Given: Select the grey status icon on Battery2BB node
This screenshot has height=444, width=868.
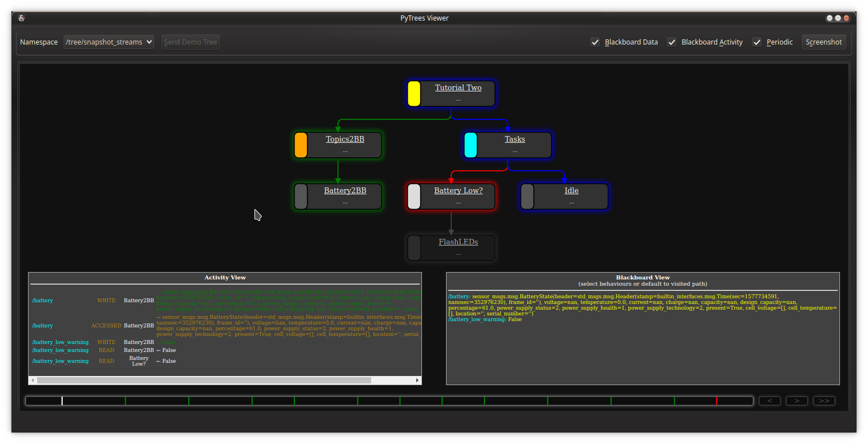Looking at the screenshot, I should click(301, 197).
